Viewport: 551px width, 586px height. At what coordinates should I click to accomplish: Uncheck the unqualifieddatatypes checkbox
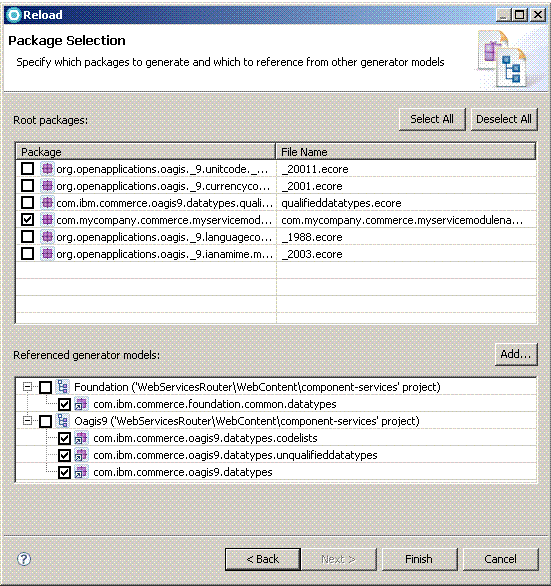[x=64, y=455]
